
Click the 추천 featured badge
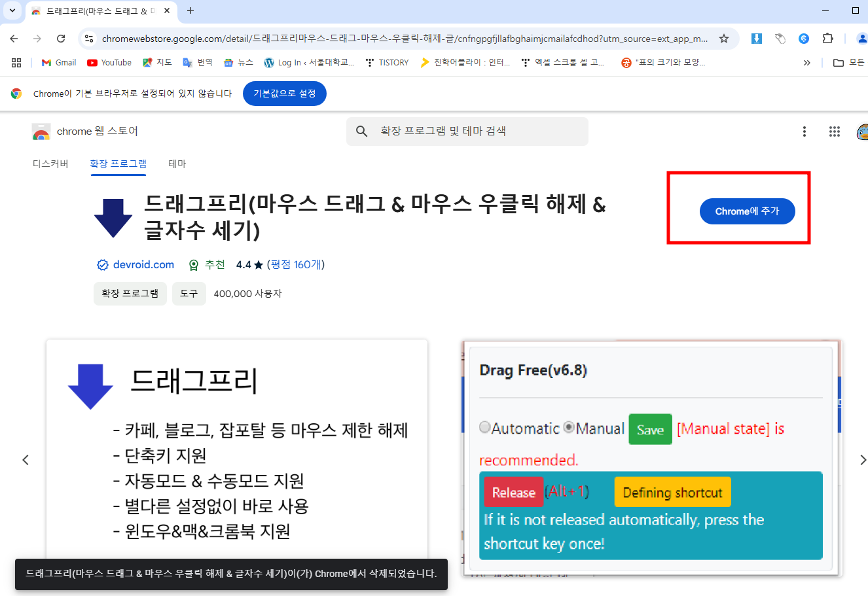(208, 265)
